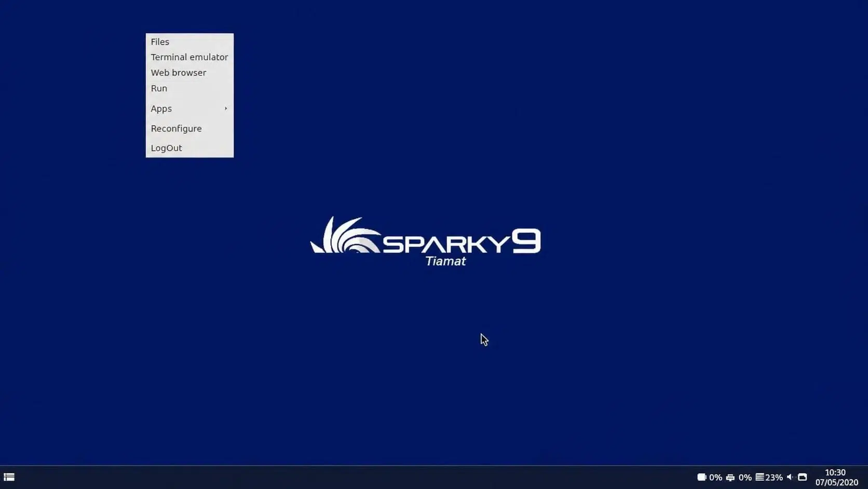
Task: Click the 23% memory usage readout
Action: pos(774,477)
